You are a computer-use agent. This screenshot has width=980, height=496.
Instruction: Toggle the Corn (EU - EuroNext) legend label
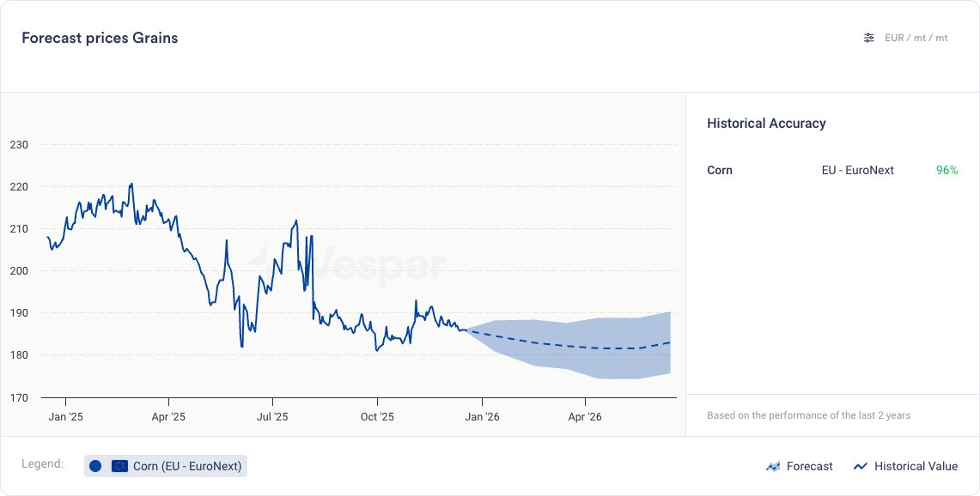(187, 466)
